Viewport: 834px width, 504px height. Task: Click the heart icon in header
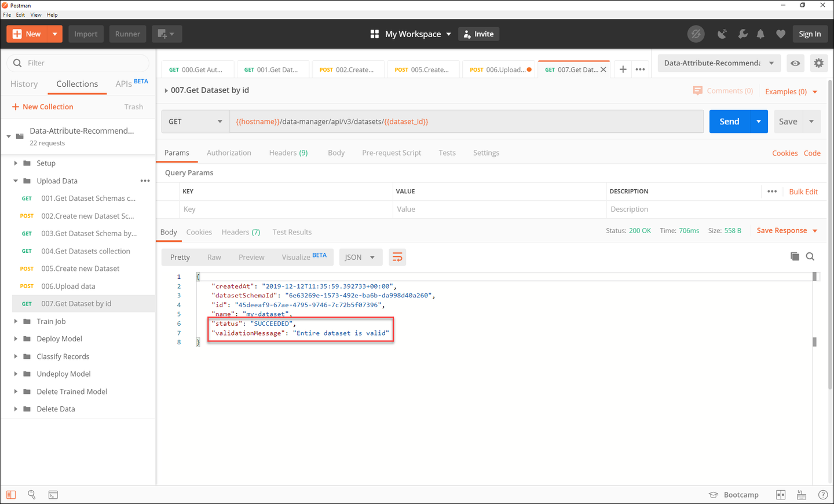(781, 34)
